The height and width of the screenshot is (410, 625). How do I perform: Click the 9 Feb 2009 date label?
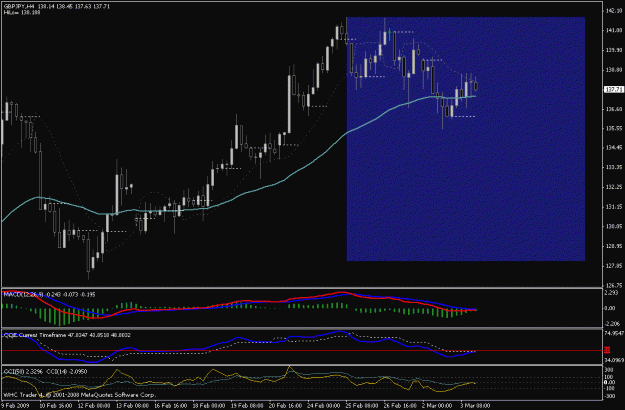[14, 406]
